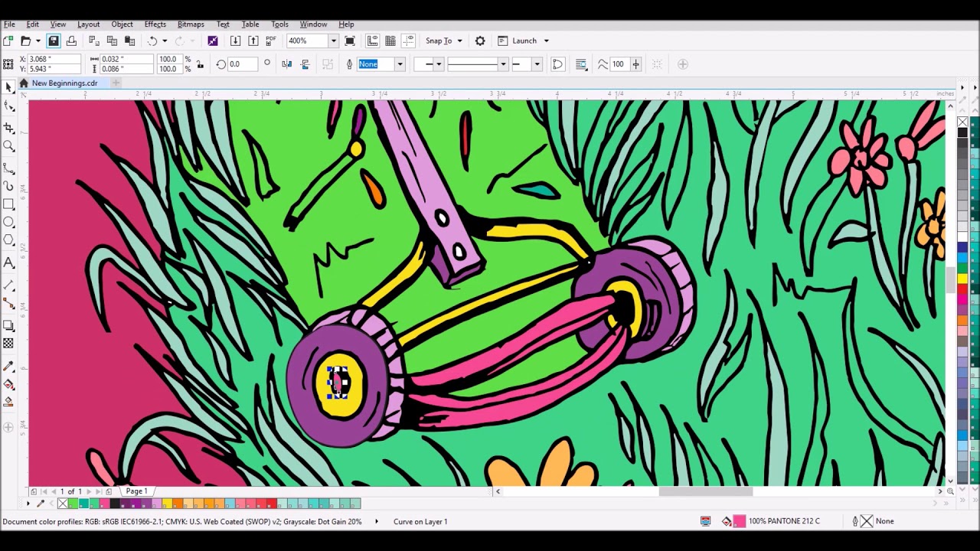Pick the black swatch in the document palette
This screenshot has height=551, width=980.
[114, 503]
